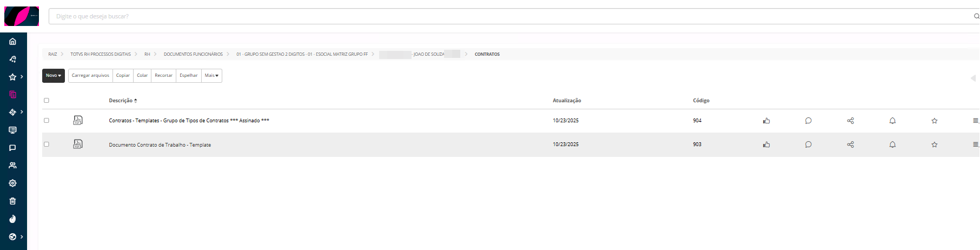Click the globe icon in the sidebar
980x250 pixels.
point(12,236)
